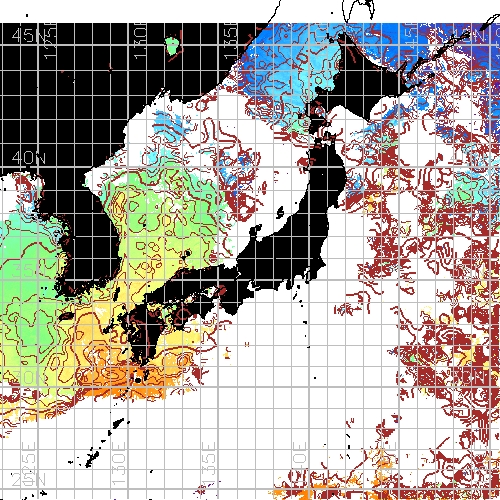This screenshot has width=500, height=500.
Task: Click the 130E longitude label at top
Action: pyautogui.click(x=140, y=41)
